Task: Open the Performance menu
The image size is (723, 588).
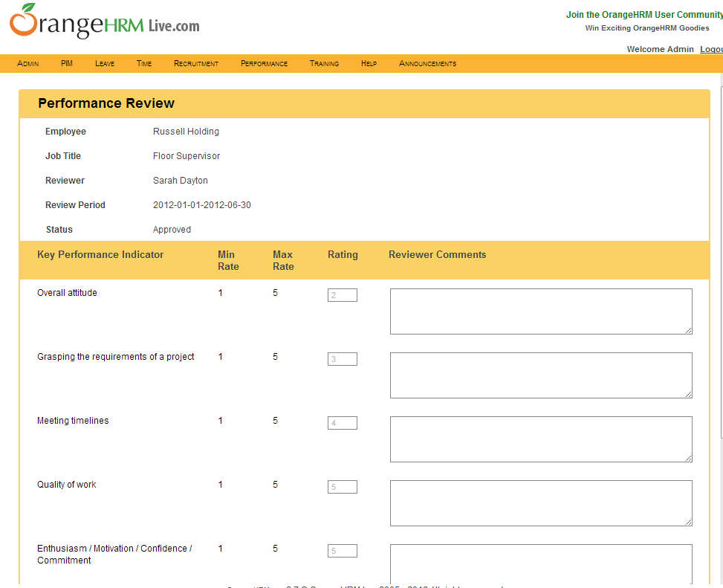Action: [x=264, y=64]
